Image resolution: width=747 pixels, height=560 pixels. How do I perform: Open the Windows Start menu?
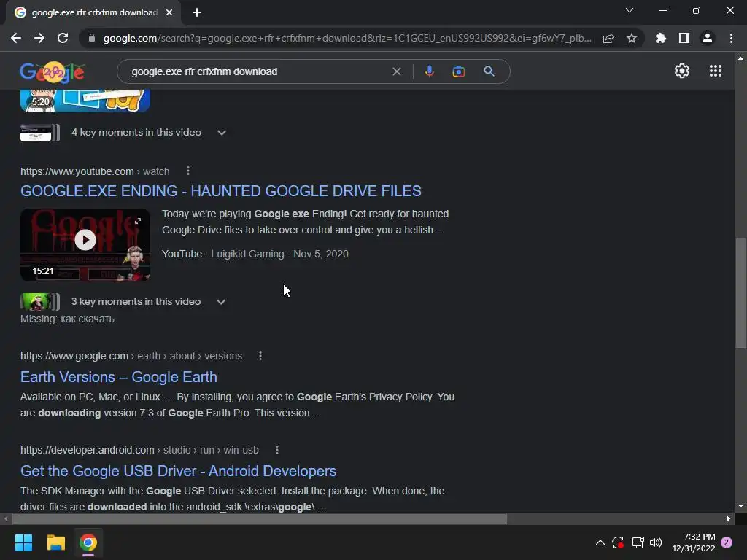(23, 542)
